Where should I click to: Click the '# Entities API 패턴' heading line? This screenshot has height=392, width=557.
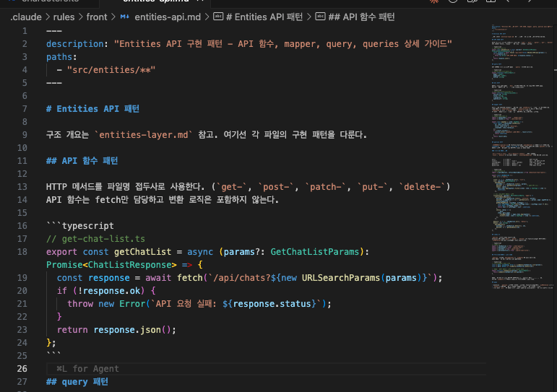[92, 109]
